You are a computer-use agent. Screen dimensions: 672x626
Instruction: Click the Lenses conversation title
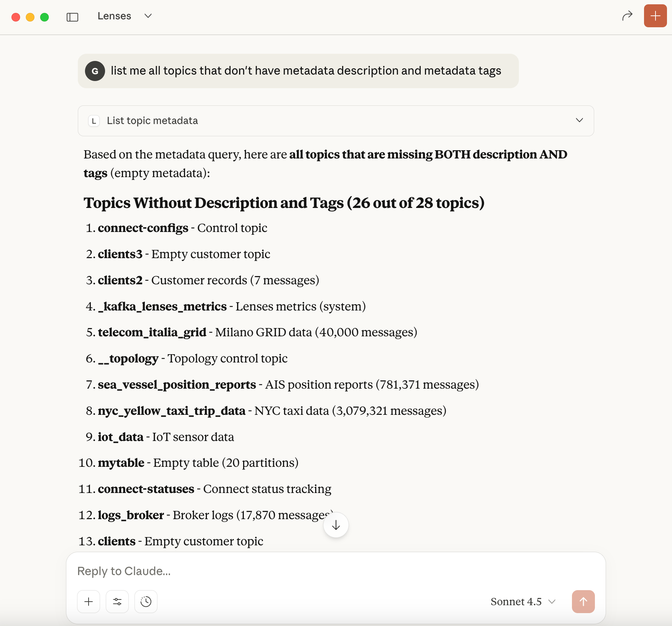click(114, 16)
